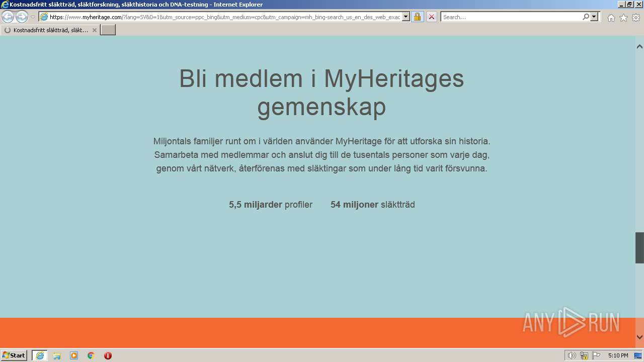This screenshot has width=644, height=362.
Task: Click the vertical scrollbar thumb
Action: (x=639, y=248)
